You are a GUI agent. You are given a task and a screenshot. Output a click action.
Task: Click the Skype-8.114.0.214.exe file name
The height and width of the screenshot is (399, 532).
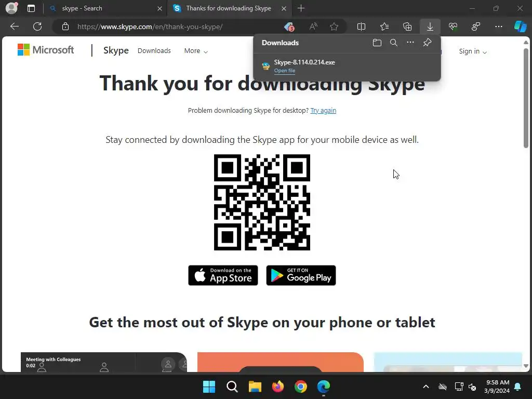pyautogui.click(x=304, y=62)
